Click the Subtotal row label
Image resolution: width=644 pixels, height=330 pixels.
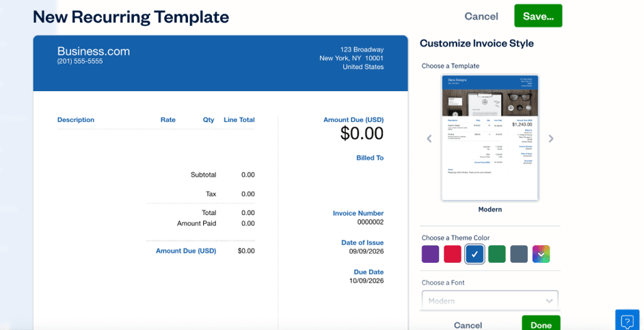tap(203, 175)
